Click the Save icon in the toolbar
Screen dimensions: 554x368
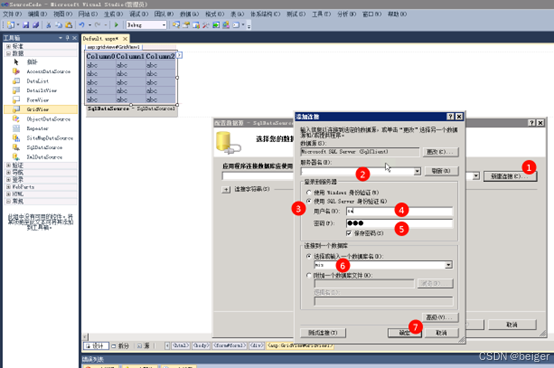tap(26, 25)
